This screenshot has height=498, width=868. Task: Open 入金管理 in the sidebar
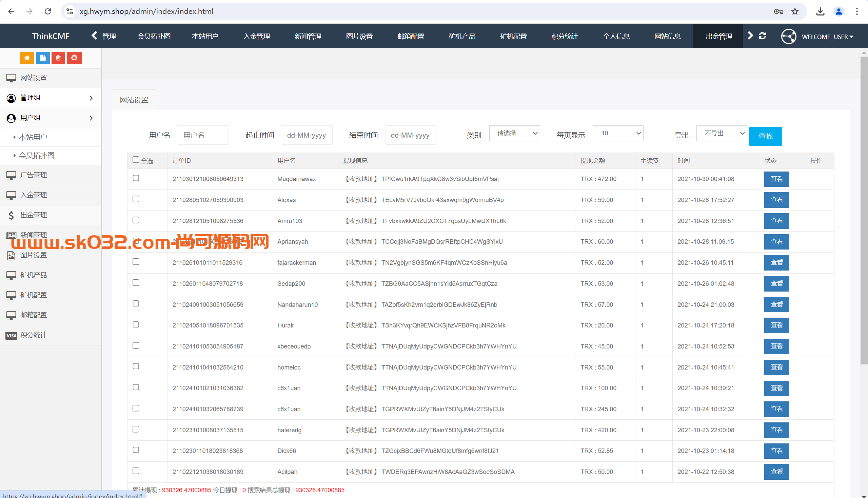pyautogui.click(x=51, y=195)
